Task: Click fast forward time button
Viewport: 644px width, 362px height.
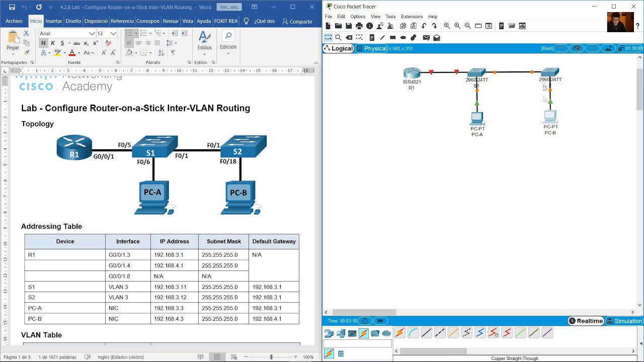Action: 380,321
